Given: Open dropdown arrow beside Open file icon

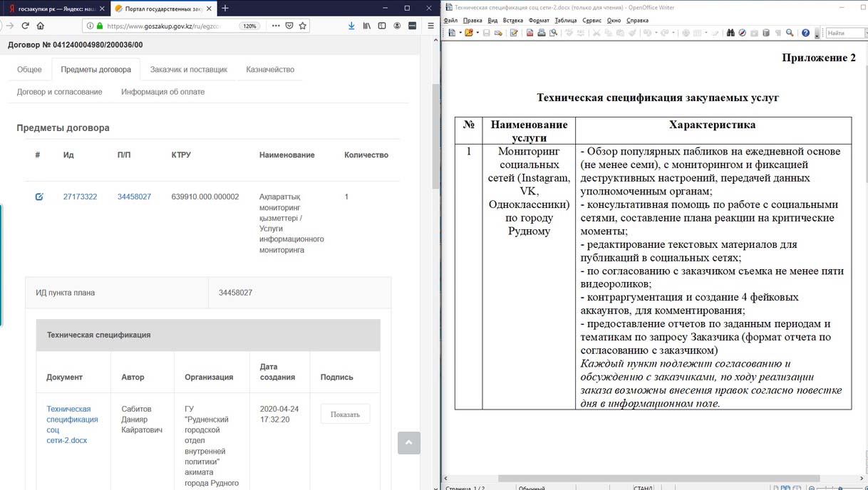Looking at the screenshot, I should coord(477,33).
